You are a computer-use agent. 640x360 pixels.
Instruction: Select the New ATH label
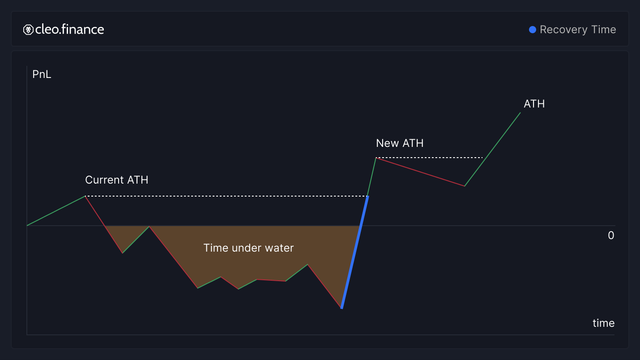[400, 143]
